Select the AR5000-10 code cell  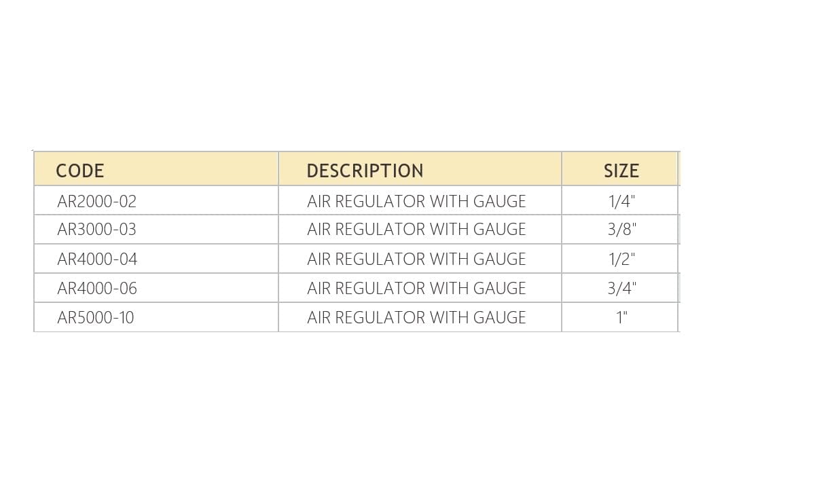pyautogui.click(x=96, y=317)
